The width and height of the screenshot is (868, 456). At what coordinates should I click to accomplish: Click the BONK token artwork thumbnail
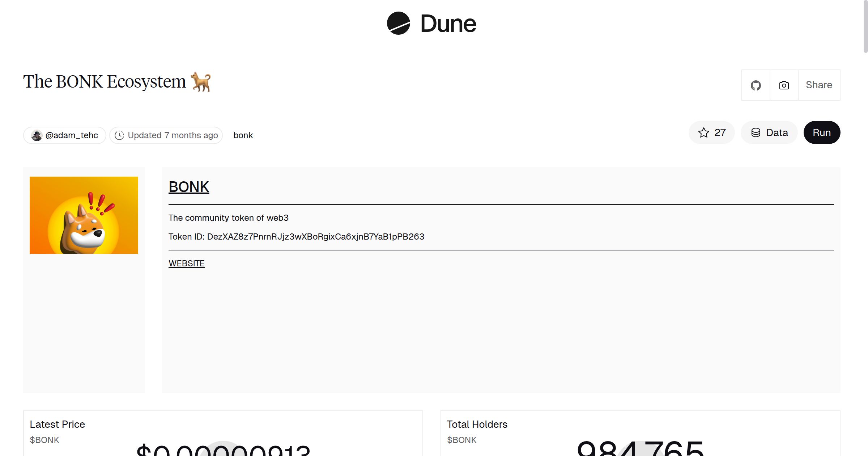pyautogui.click(x=84, y=215)
